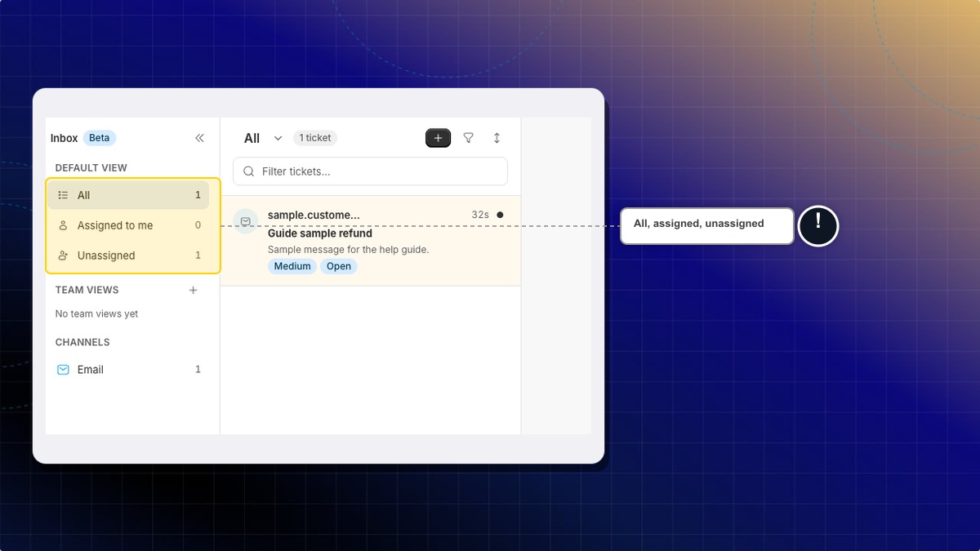Open the Email channel
This screenshot has height=551, width=980.
pyautogui.click(x=128, y=370)
